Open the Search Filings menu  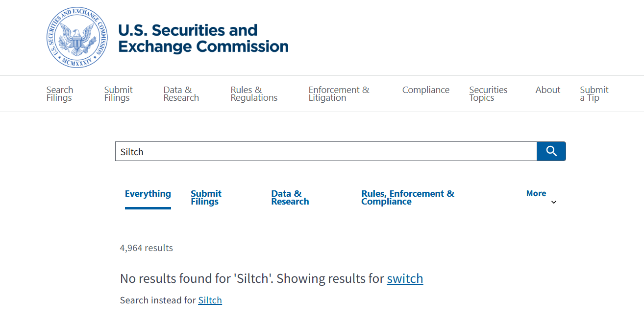click(x=60, y=94)
